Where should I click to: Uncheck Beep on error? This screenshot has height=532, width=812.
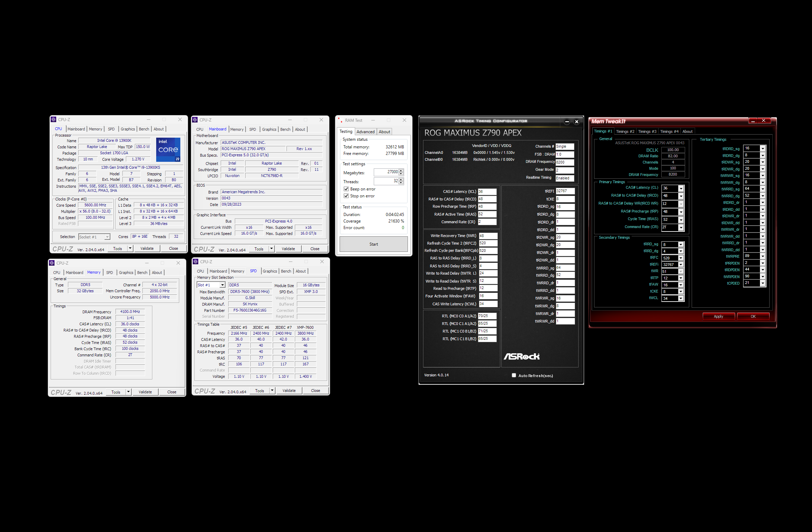click(346, 189)
